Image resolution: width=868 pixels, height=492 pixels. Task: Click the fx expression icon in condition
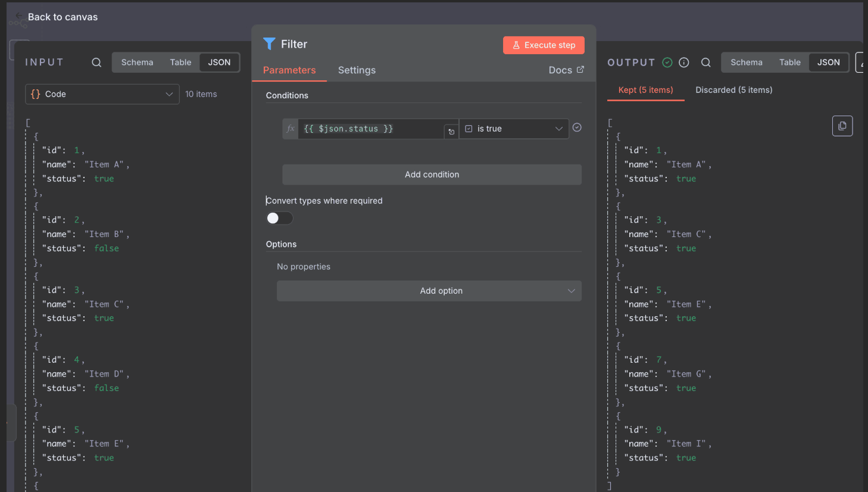291,129
